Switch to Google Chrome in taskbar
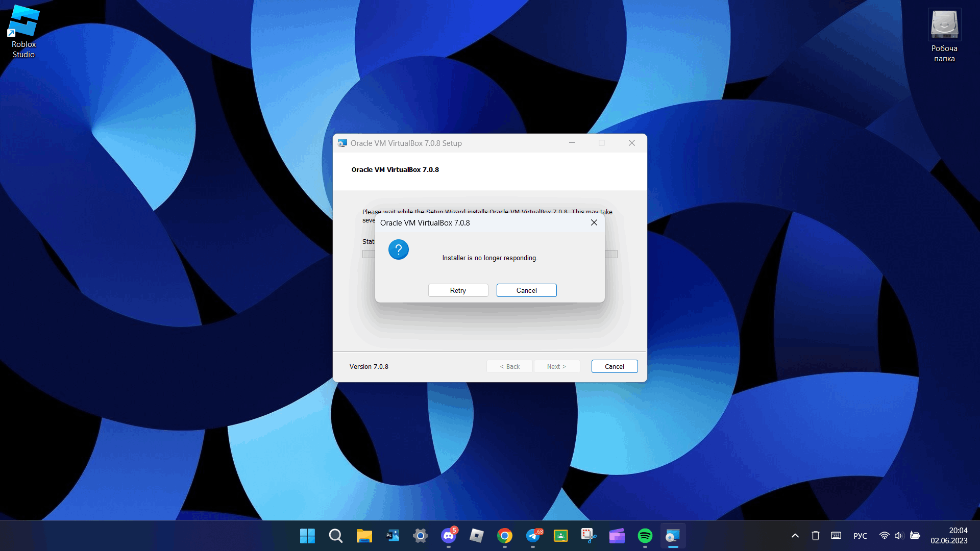Screen dimensions: 980x551 tap(505, 536)
